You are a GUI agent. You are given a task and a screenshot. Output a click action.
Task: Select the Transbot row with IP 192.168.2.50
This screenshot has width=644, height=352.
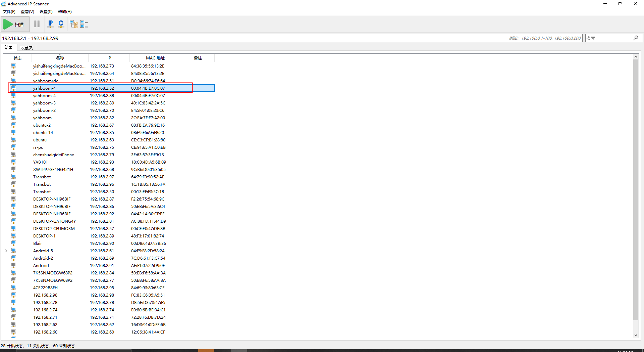pos(112,191)
